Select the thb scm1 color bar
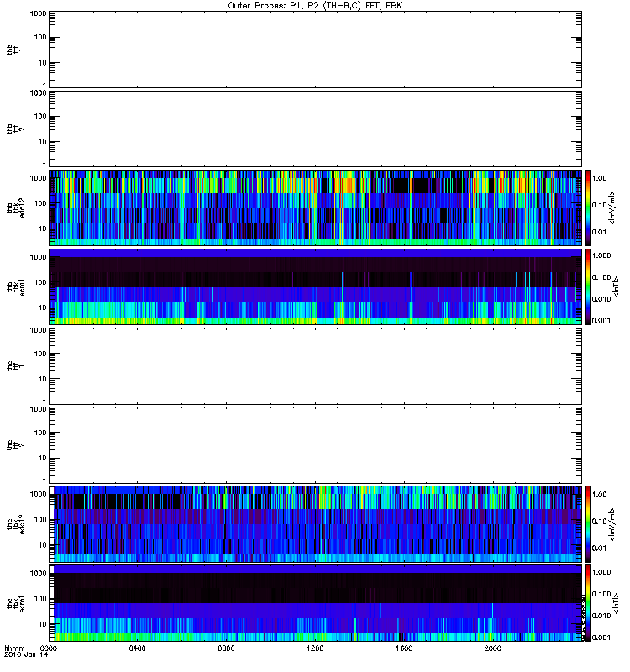The image size is (630, 672). [588, 286]
